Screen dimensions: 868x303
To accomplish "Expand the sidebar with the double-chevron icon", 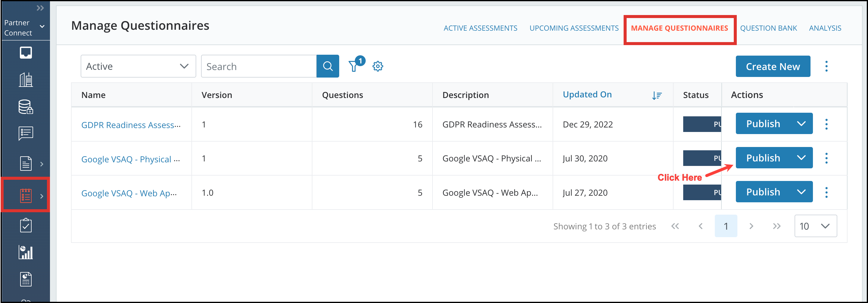I will tap(40, 8).
